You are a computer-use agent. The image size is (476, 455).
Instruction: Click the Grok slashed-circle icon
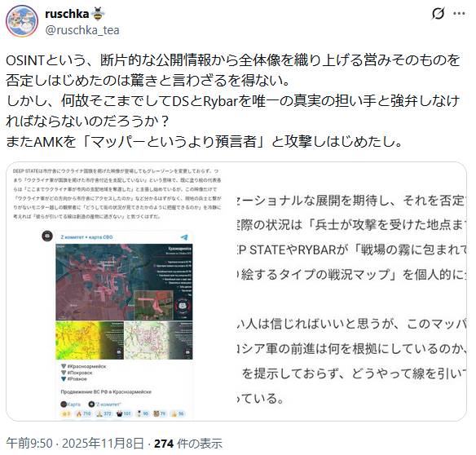pyautogui.click(x=438, y=13)
